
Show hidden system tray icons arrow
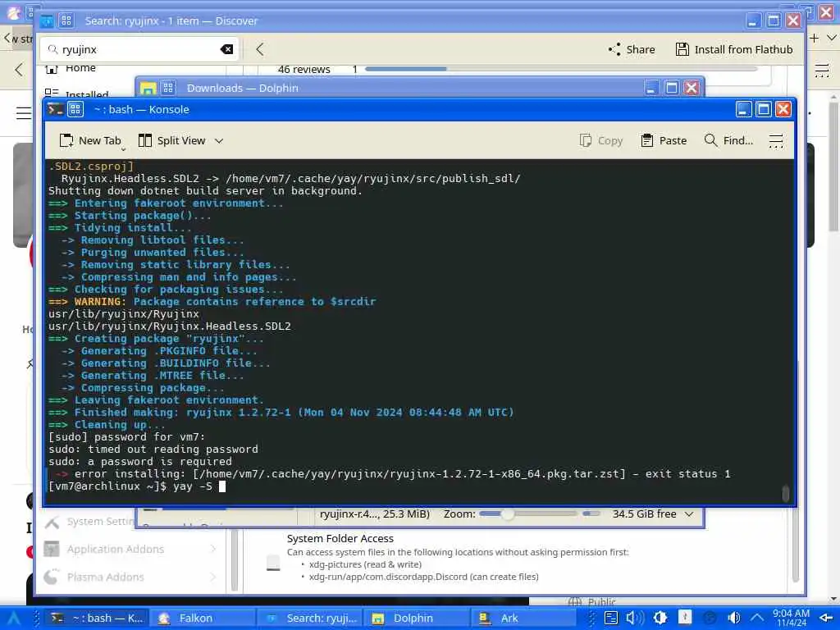[x=757, y=619]
